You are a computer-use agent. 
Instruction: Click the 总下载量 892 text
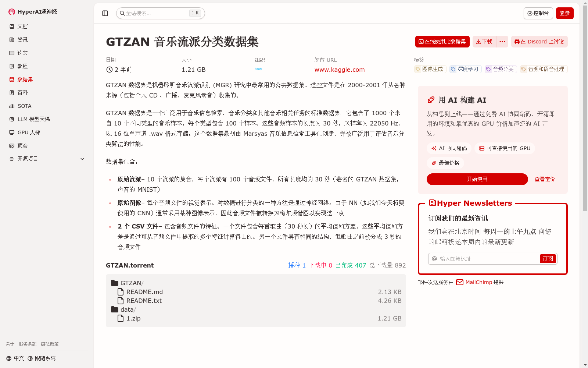(388, 265)
